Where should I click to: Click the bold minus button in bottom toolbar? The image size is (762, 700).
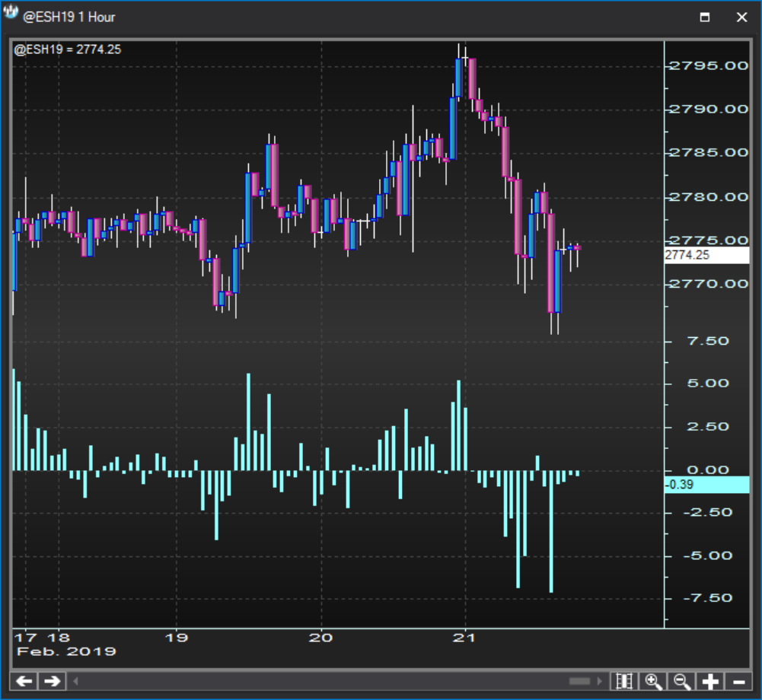point(738,681)
